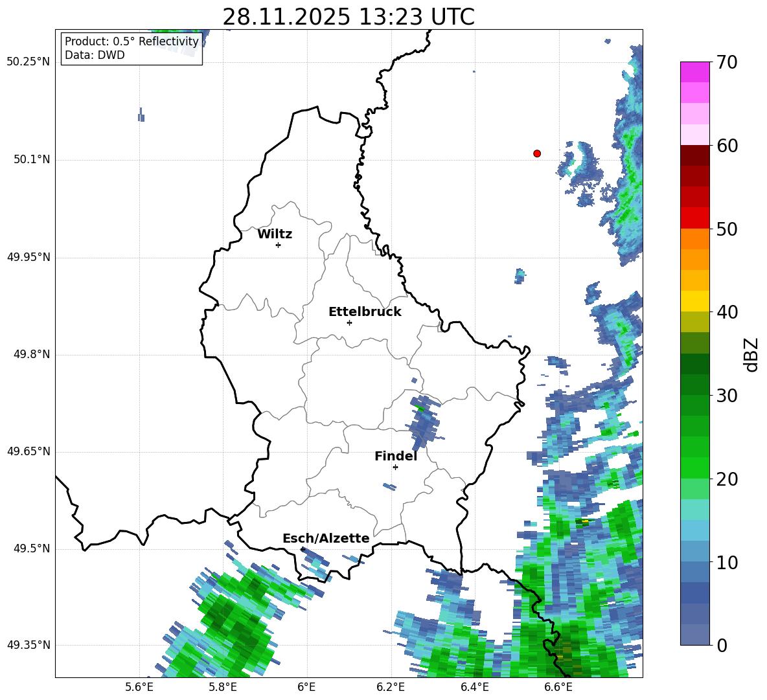767x700 pixels.
Task: Click the 49.8°N latitude label
Action: 31,354
